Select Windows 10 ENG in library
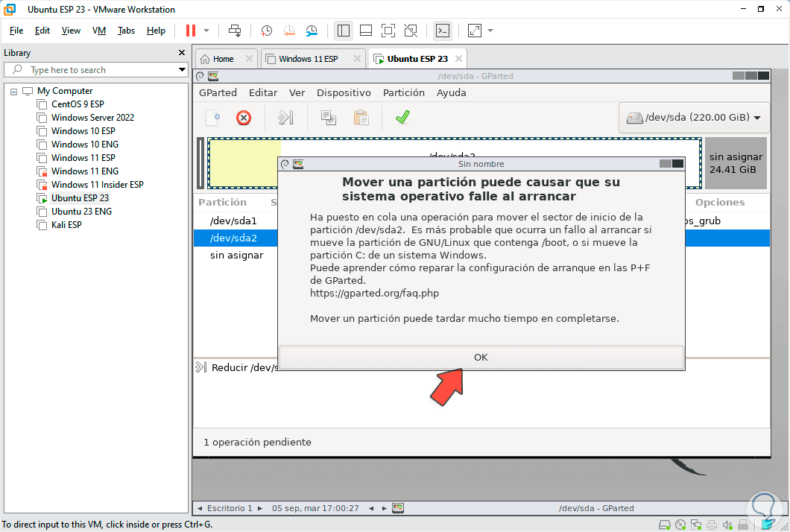The height and width of the screenshot is (532, 790). (85, 145)
